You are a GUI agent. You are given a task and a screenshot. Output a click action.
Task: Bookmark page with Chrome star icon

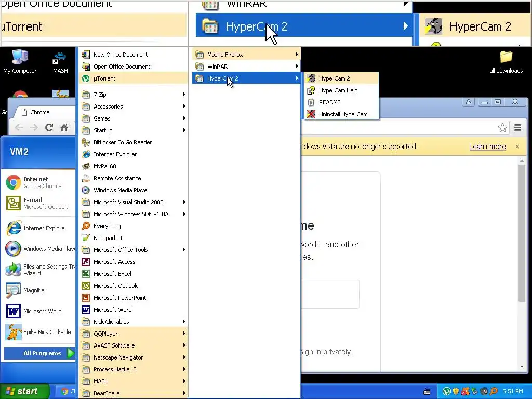[x=502, y=128]
